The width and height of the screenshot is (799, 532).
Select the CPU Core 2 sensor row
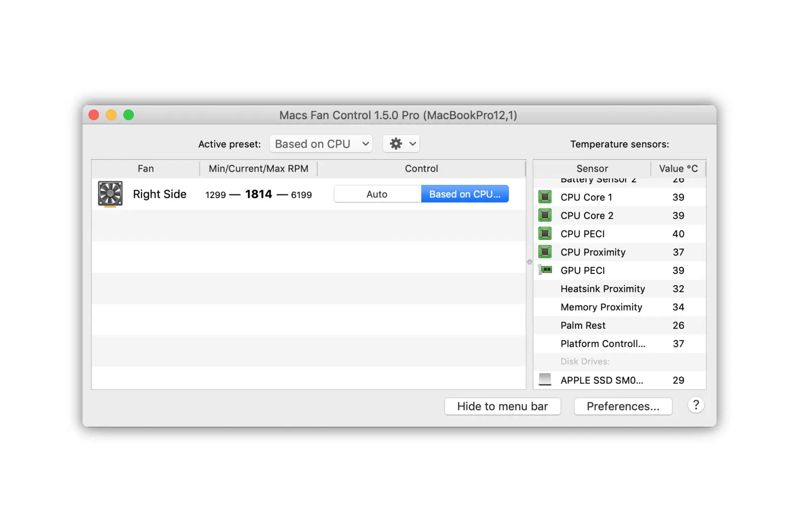tap(620, 215)
